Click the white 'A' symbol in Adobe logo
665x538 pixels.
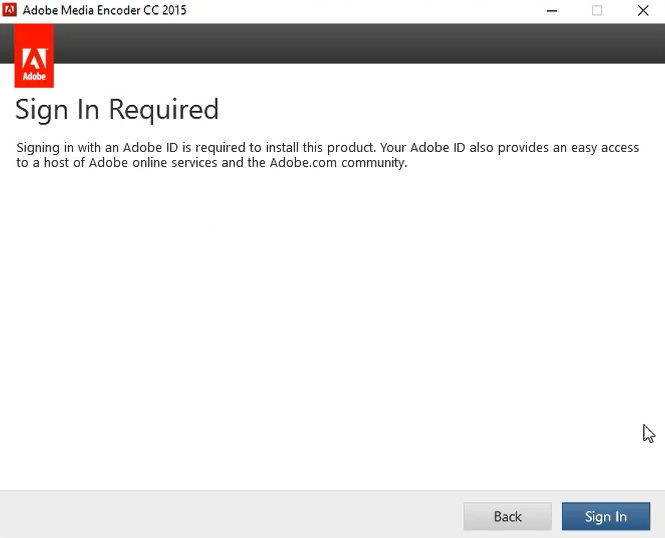coord(35,50)
